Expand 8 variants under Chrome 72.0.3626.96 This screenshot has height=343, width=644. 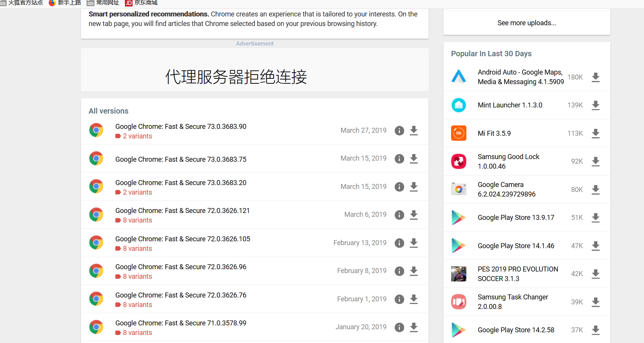coord(137,276)
